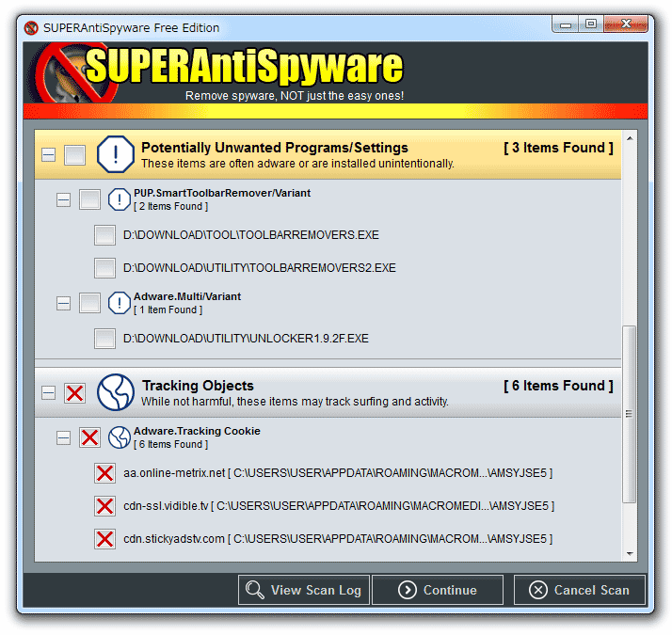Click the Tracking Objects heading text

[198, 386]
